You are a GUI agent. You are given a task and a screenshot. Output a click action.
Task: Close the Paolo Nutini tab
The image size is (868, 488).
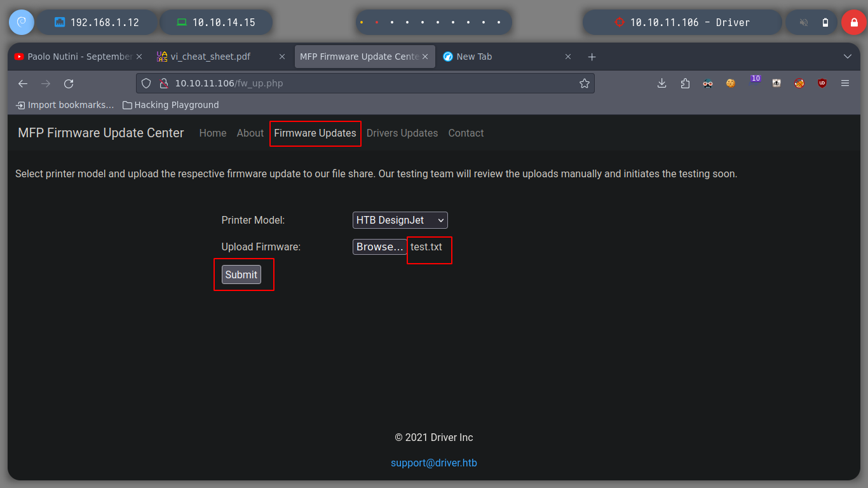139,57
